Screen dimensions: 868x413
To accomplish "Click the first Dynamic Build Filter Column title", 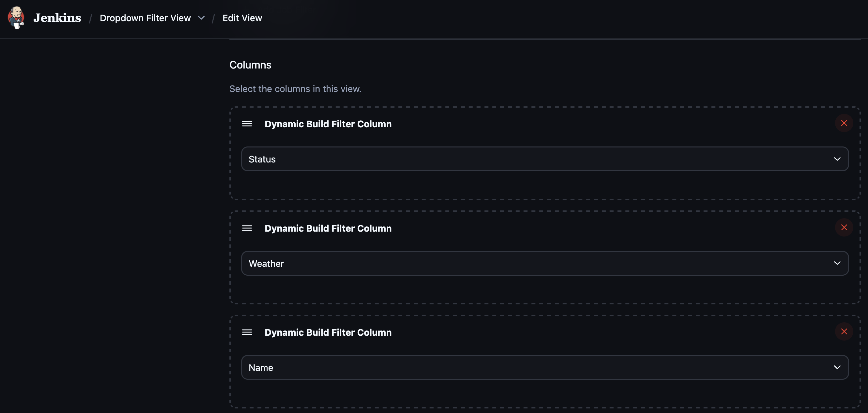I will [x=328, y=124].
